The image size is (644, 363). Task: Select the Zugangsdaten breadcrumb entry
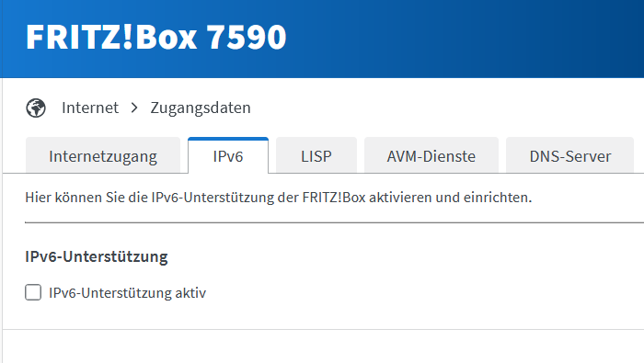point(201,108)
